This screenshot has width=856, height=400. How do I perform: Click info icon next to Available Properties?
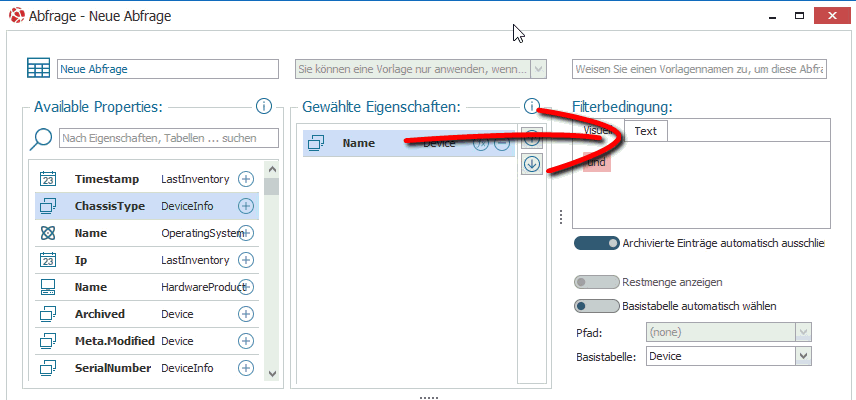point(264,106)
